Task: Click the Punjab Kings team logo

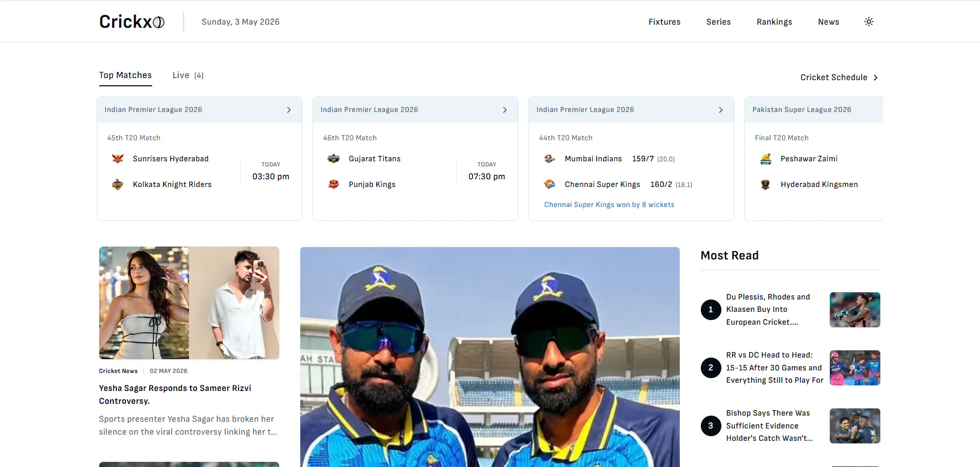Action: point(334,184)
